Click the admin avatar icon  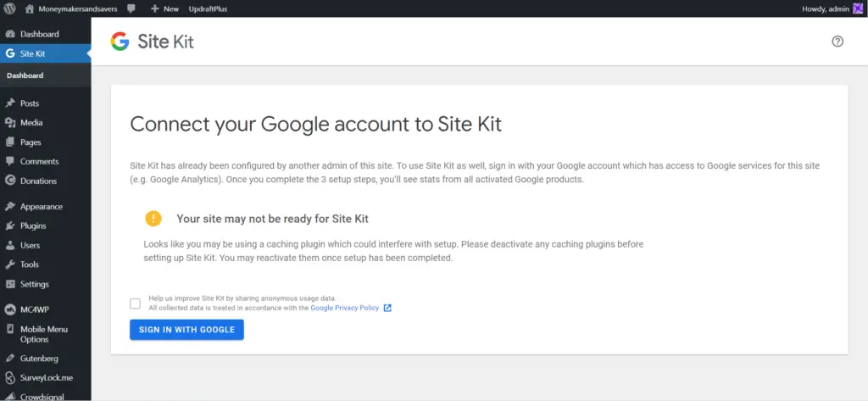coord(858,8)
